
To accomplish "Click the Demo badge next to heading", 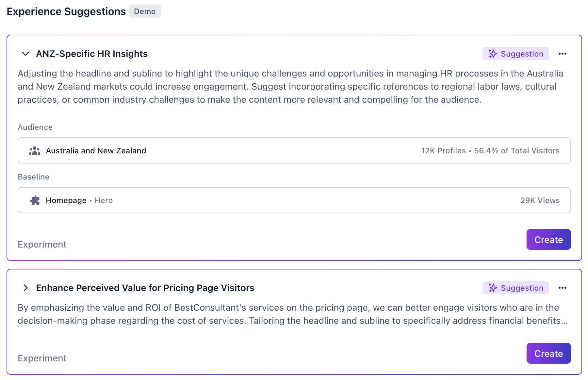I will click(x=145, y=11).
